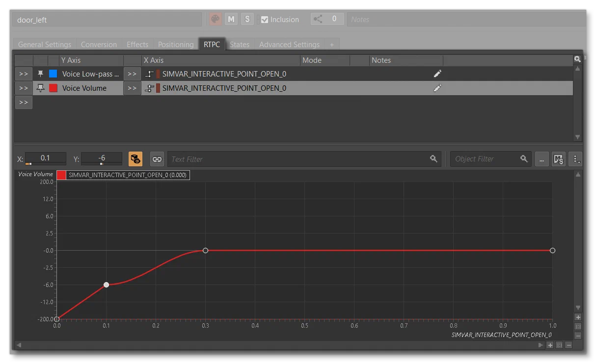Click the Y Axis column header
This screenshot has width=596, height=364.
point(91,60)
